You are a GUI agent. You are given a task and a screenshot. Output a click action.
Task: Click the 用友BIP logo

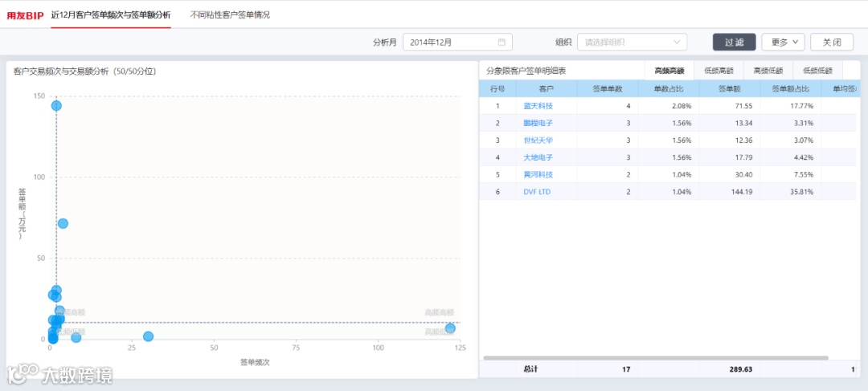click(x=25, y=15)
